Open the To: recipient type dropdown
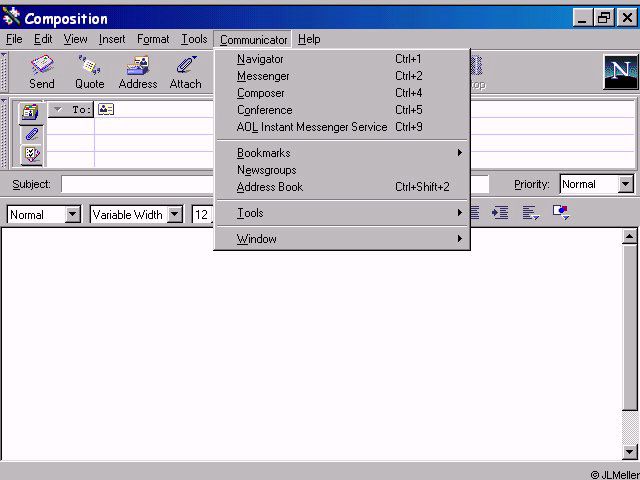This screenshot has height=480, width=640. pyautogui.click(x=71, y=110)
